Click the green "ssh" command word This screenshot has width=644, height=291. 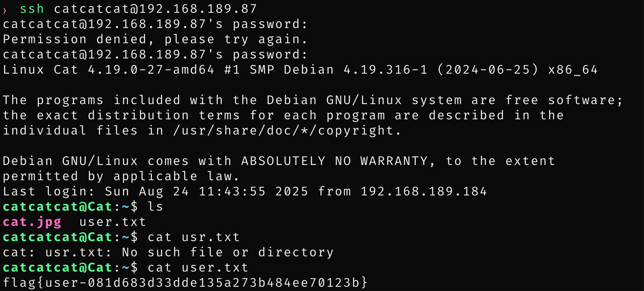tap(32, 9)
